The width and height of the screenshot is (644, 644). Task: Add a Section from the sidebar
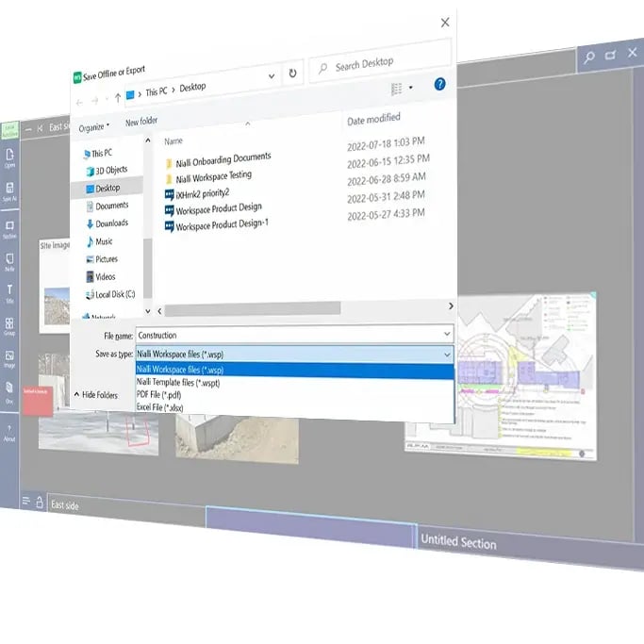coord(9,229)
